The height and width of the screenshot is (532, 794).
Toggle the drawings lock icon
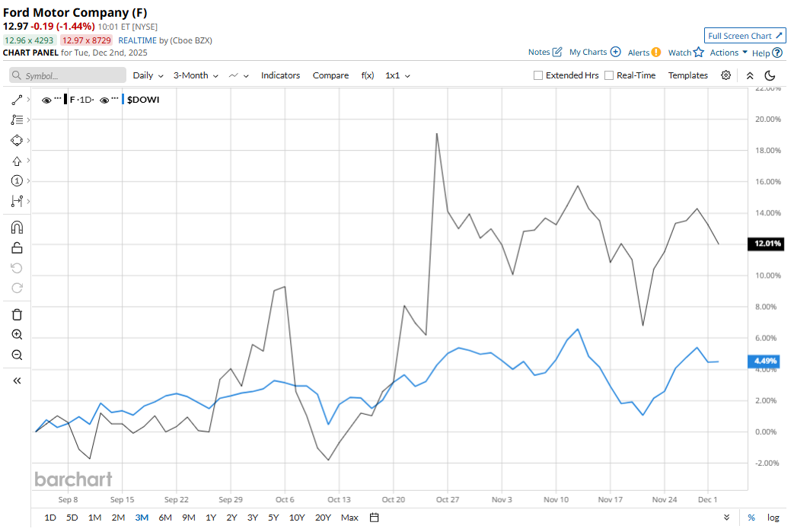(17, 247)
